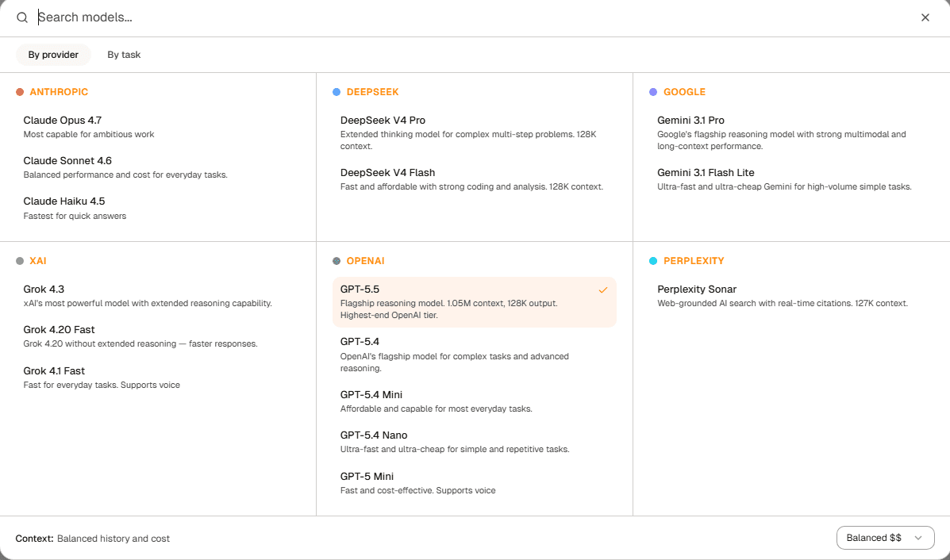This screenshot has height=560, width=950.
Task: Click 'Web-grounded AI search' description text
Action: [x=783, y=303]
